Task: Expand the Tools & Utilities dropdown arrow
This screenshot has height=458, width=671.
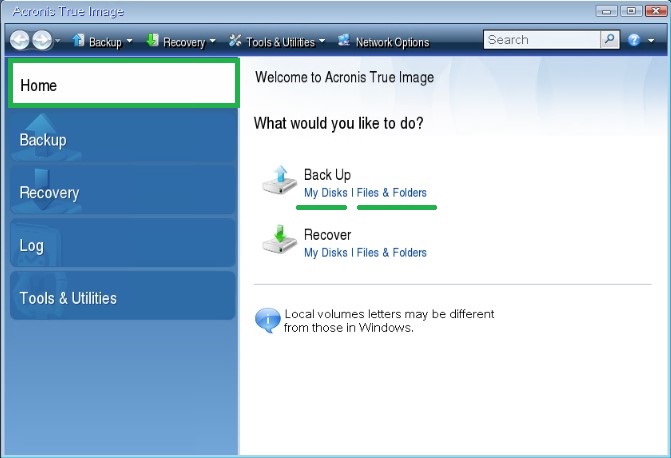Action: tap(322, 42)
